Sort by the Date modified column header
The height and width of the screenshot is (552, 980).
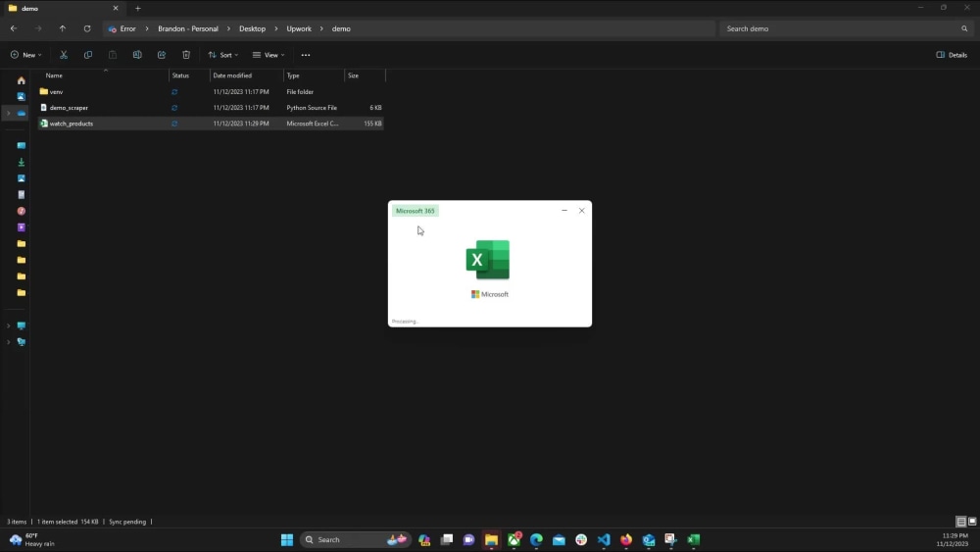pos(246,75)
